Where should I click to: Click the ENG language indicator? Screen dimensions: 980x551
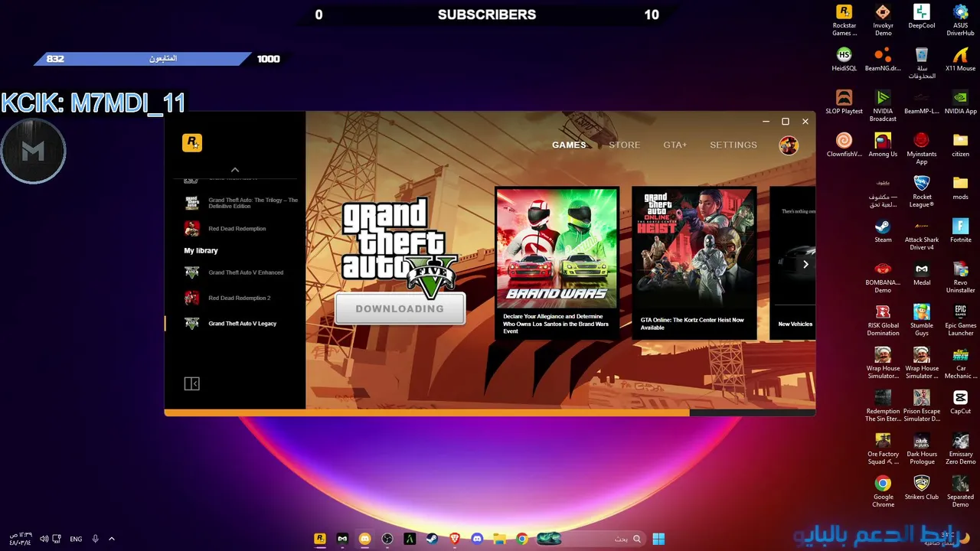76,539
